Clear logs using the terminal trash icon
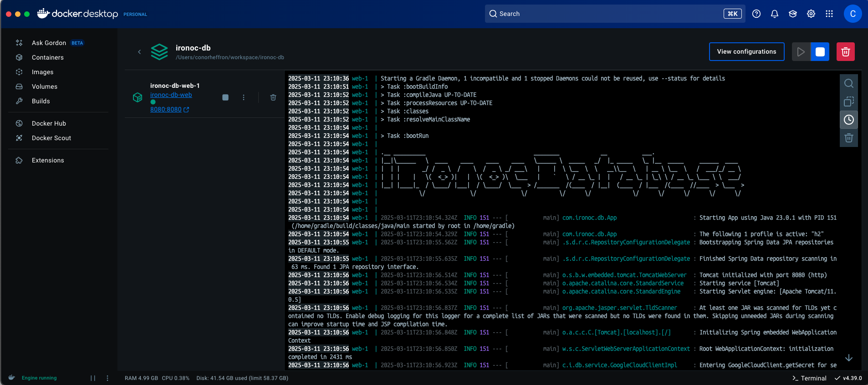The image size is (868, 385). click(x=848, y=138)
